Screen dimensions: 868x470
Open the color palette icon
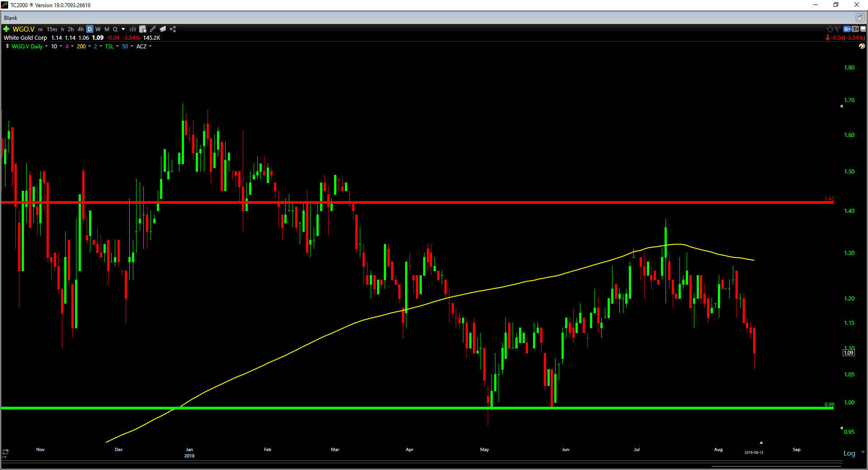click(x=862, y=46)
